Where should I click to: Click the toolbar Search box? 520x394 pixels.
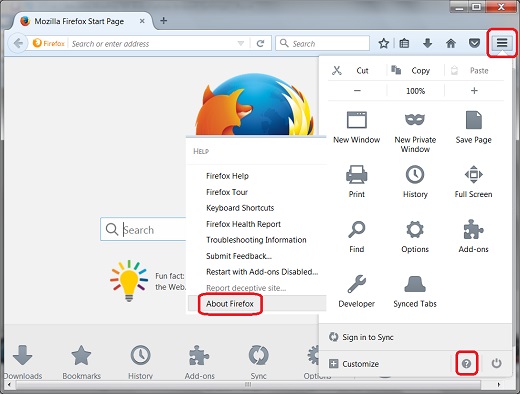(322, 43)
